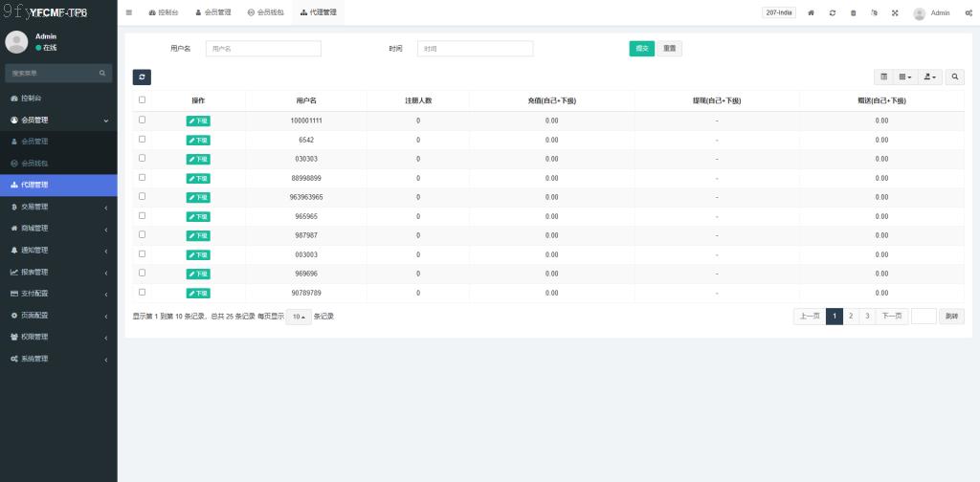The height and width of the screenshot is (482, 980).
Task: Expand the 交易管理 sidebar menu
Action: 57,207
